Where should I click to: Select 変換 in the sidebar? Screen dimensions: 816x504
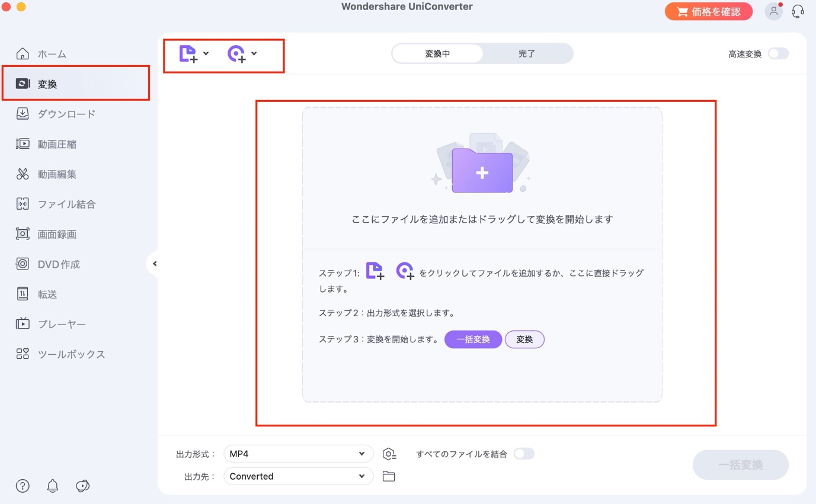click(x=75, y=84)
